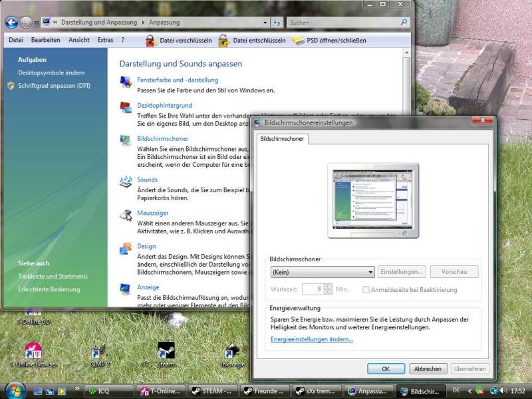532x399 pixels.
Task: Click the Fensterfarbe und -darstellung icon
Action: pos(125,81)
